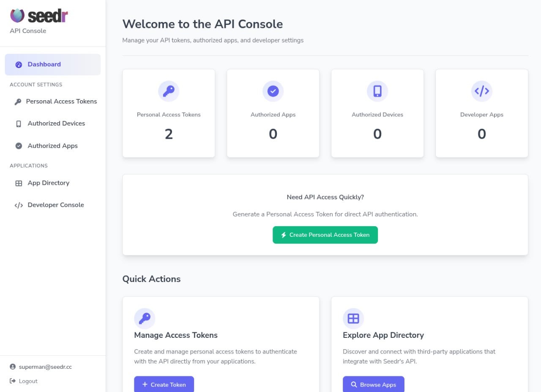Click the Explore App Directory heading

(x=383, y=335)
